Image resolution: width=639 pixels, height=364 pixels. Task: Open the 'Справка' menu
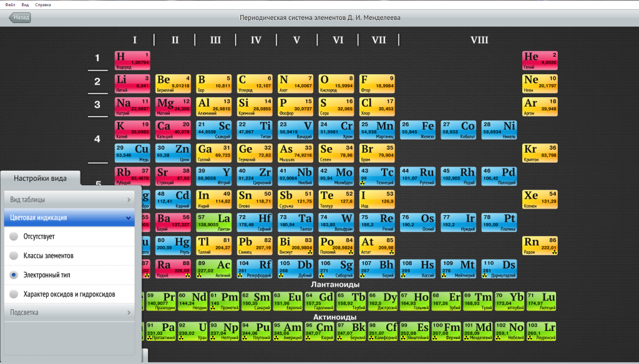(x=43, y=4)
